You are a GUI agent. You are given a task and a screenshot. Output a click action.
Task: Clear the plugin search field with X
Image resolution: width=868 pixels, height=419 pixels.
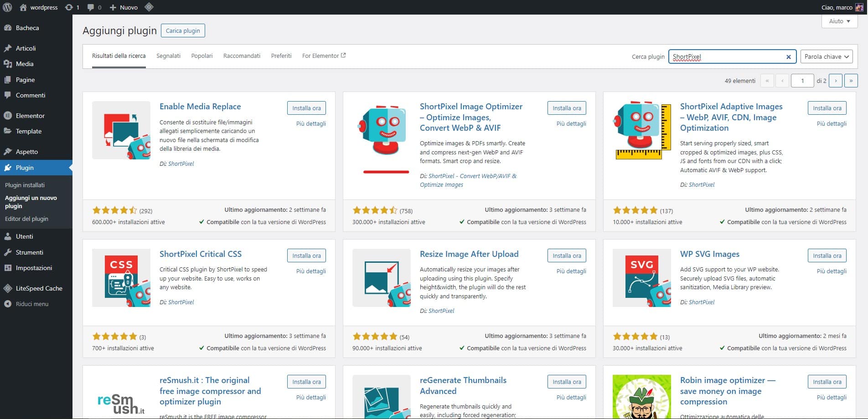coord(788,57)
